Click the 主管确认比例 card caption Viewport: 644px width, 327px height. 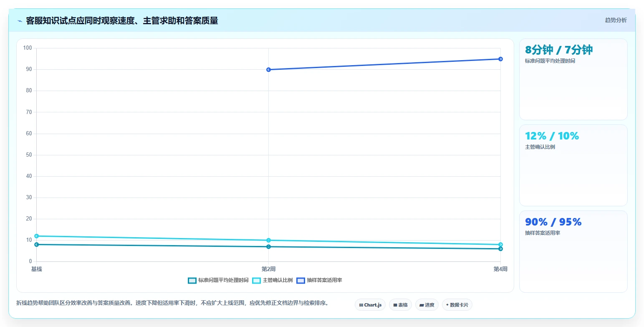tap(540, 147)
